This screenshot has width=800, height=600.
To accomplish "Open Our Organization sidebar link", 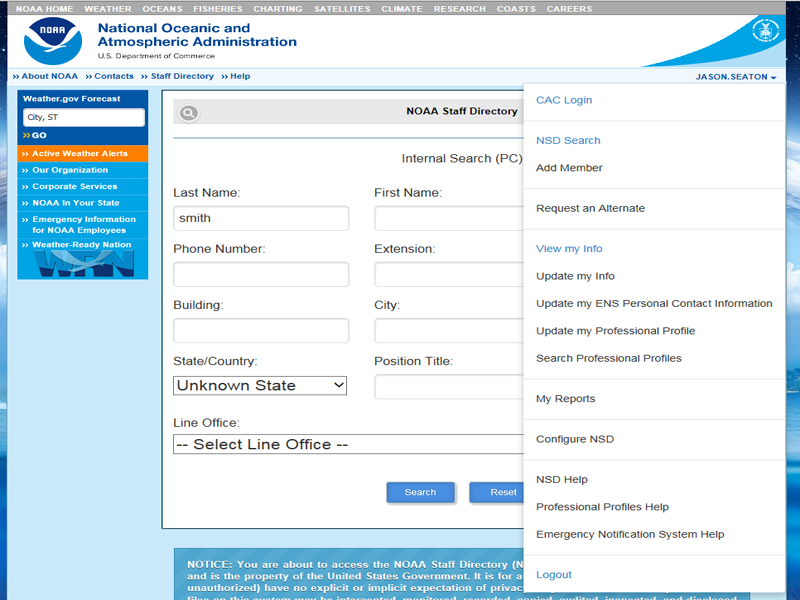I will pyautogui.click(x=83, y=170).
